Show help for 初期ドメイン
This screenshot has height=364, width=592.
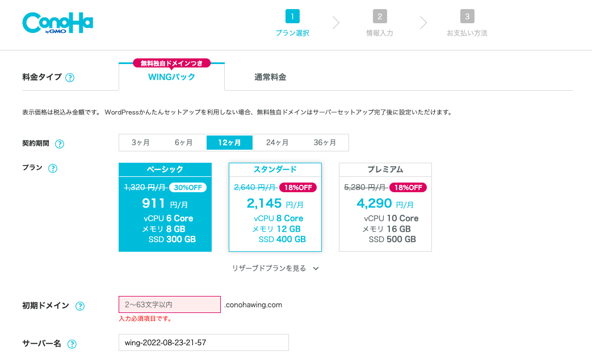[x=80, y=306]
